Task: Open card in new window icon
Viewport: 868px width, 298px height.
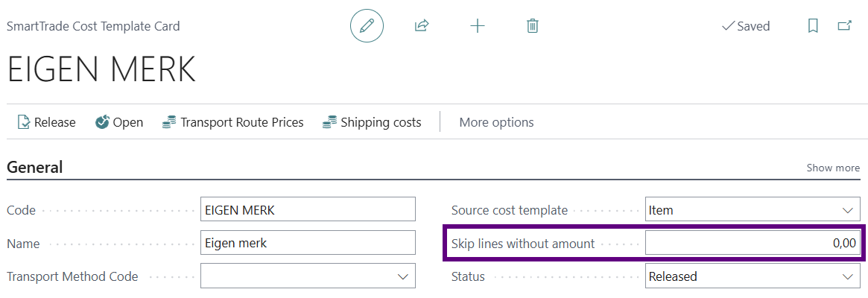Action: [845, 26]
